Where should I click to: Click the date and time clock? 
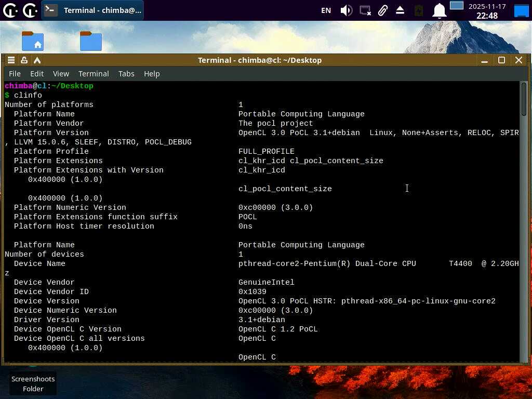coord(487,11)
